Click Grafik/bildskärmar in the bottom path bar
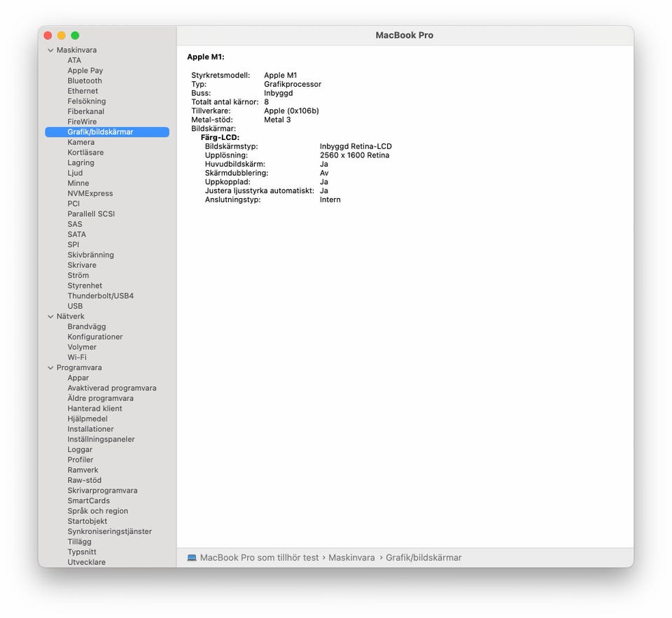Viewport: 672px width, 618px height. [x=423, y=558]
